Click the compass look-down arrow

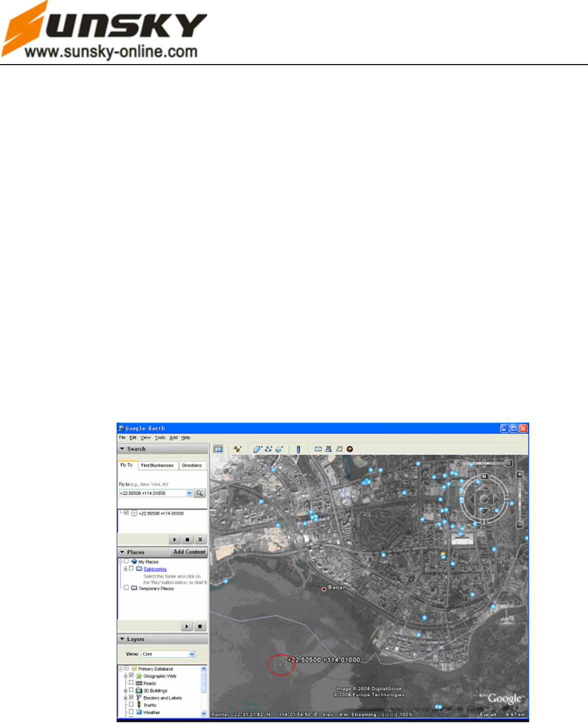[x=484, y=511]
